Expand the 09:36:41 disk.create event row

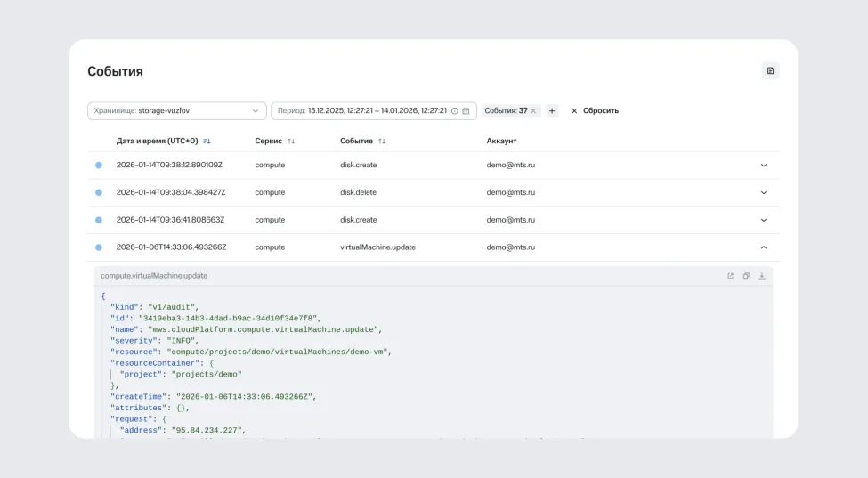763,220
